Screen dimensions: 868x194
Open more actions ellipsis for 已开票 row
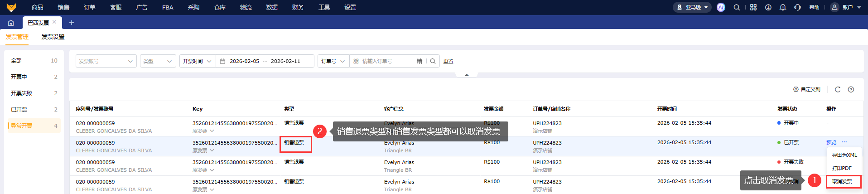click(x=844, y=142)
